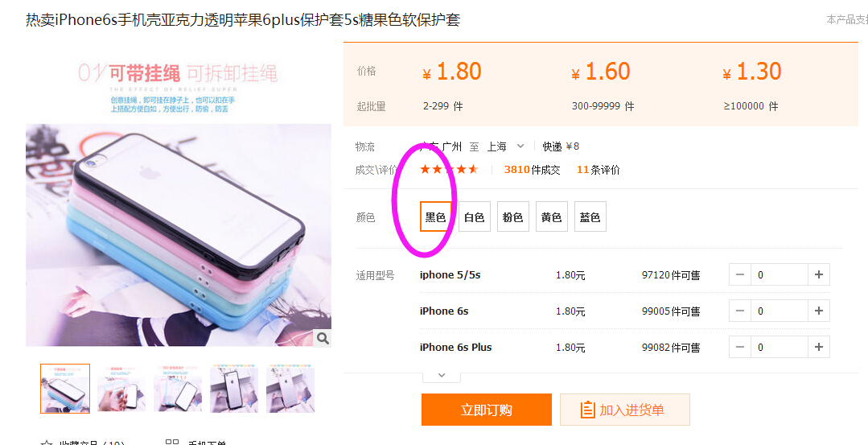Open the 11条评价 reviews link
Screen dimensions: 868x445
[599, 170]
